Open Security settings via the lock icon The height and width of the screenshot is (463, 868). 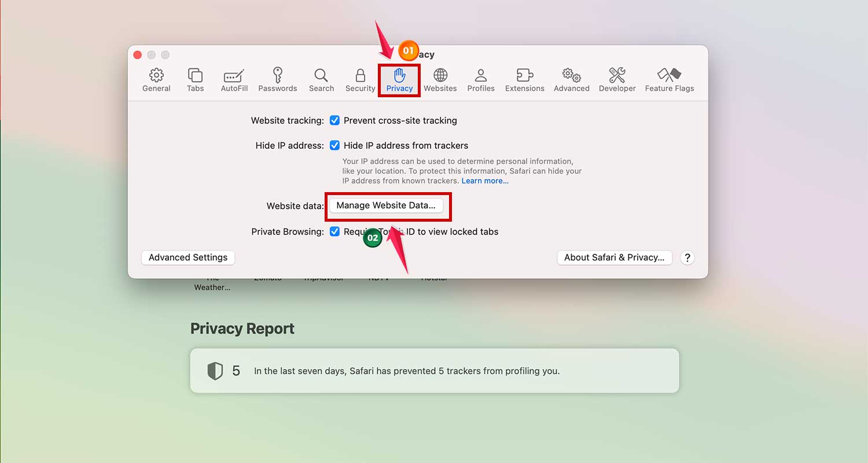pyautogui.click(x=360, y=80)
